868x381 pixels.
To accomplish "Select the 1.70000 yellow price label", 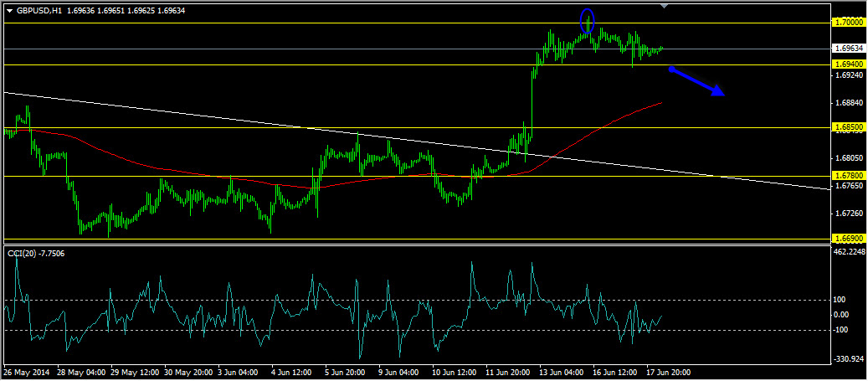I will 848,23.
